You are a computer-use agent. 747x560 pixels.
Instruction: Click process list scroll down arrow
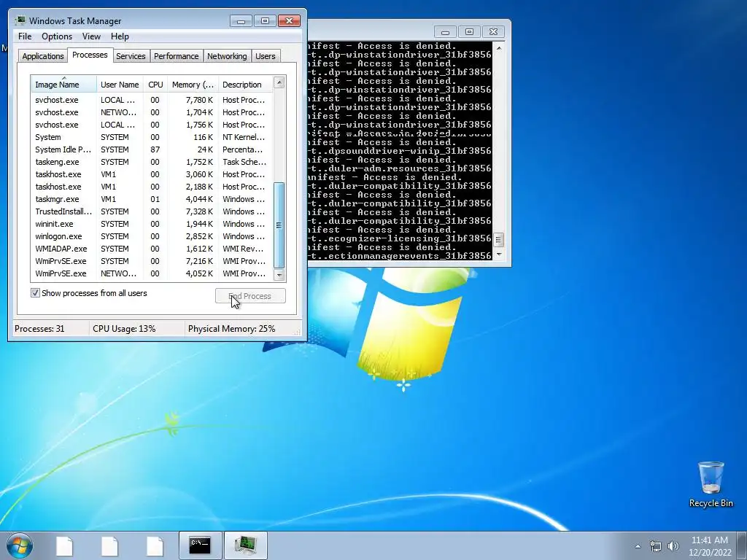point(279,275)
